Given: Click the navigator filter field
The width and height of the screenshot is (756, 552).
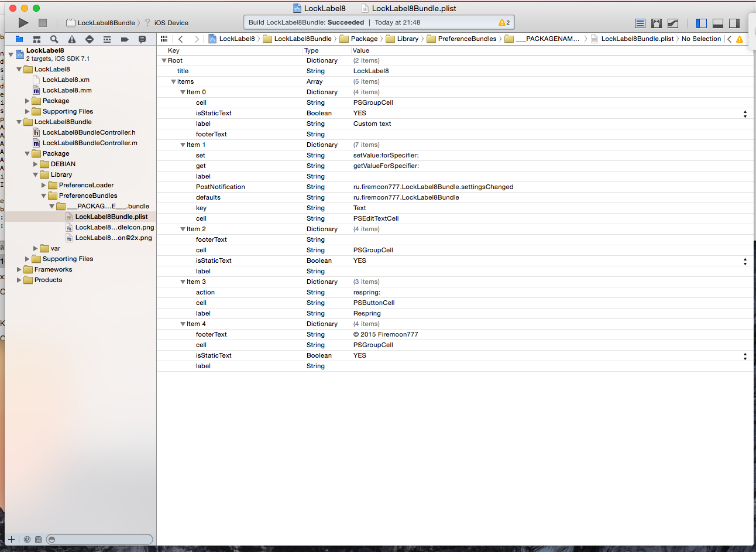Looking at the screenshot, I should coord(99,539).
